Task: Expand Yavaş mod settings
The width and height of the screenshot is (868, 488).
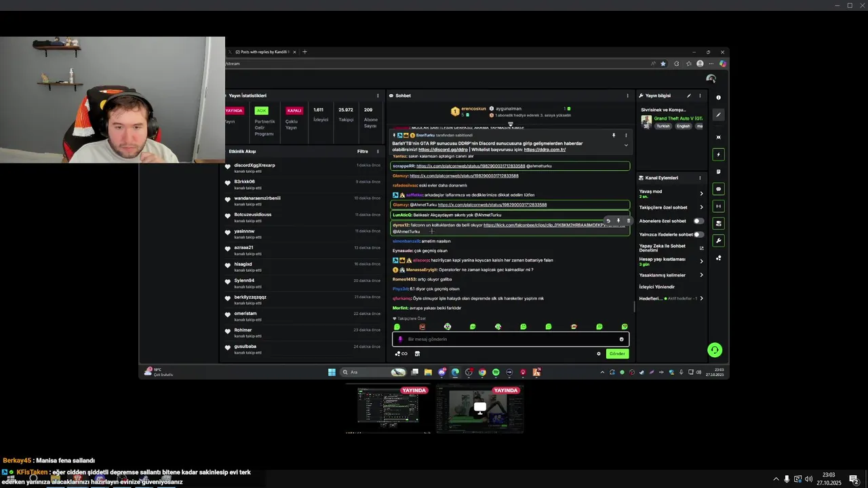Action: pyautogui.click(x=701, y=193)
